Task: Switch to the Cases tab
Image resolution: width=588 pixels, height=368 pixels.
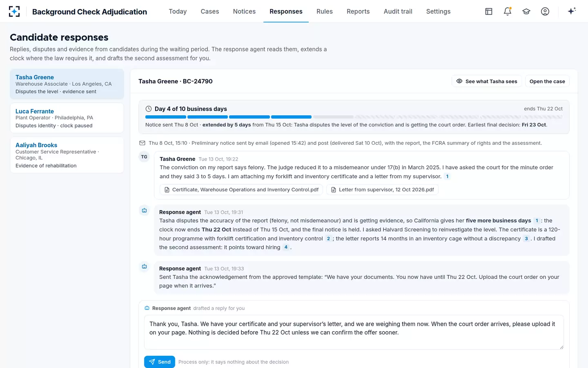Action: [210, 11]
